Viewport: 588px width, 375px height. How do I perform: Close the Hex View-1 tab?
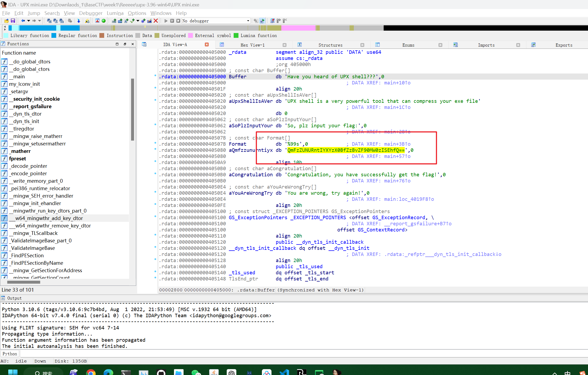[285, 45]
